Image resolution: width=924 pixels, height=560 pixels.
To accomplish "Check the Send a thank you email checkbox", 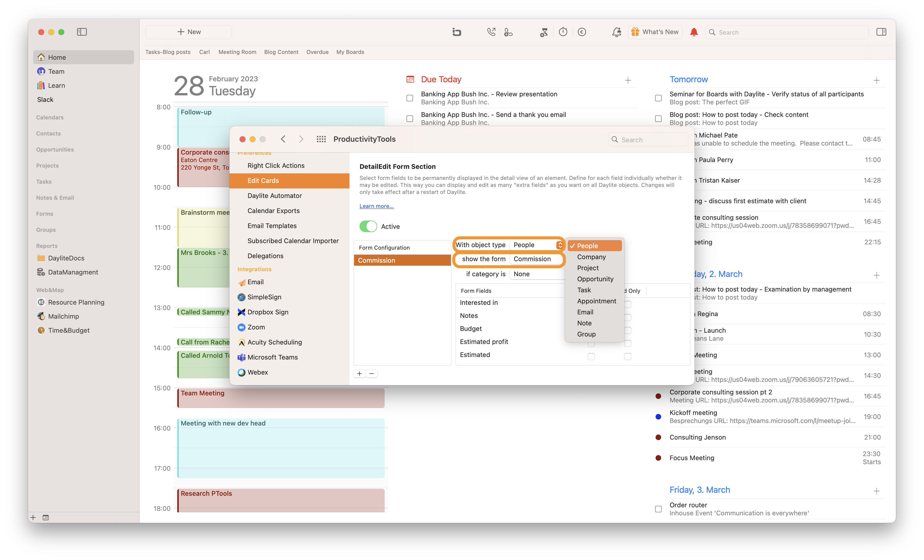I will 410,118.
